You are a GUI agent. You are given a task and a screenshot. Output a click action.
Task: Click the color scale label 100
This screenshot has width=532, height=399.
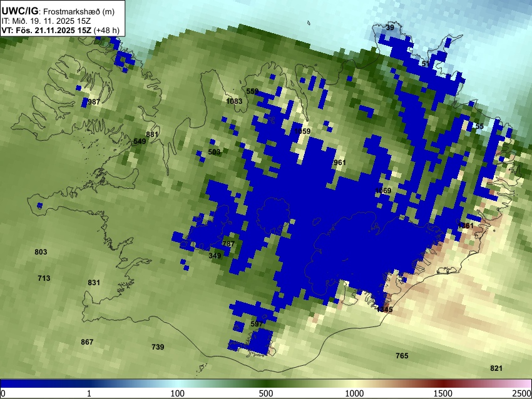tap(178, 393)
